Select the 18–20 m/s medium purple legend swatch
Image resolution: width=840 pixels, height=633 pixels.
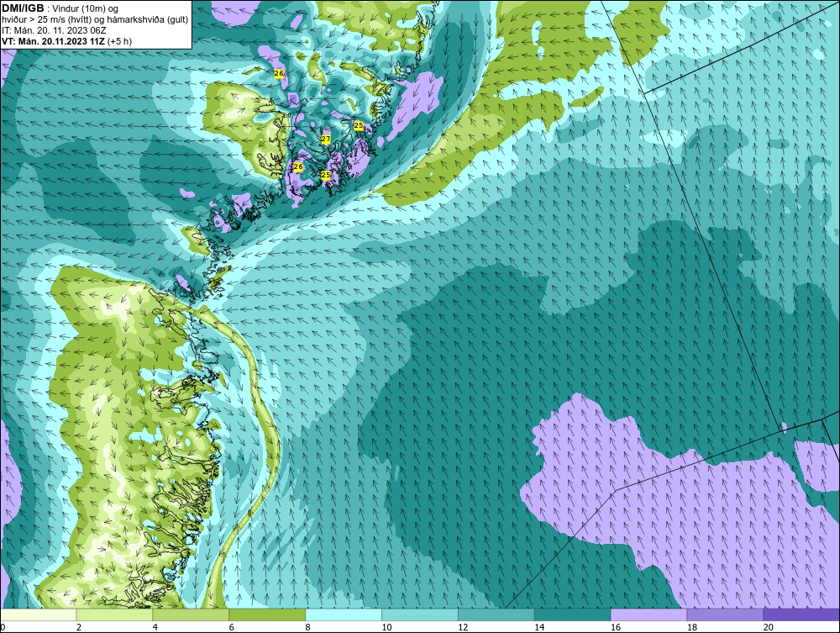point(726,615)
